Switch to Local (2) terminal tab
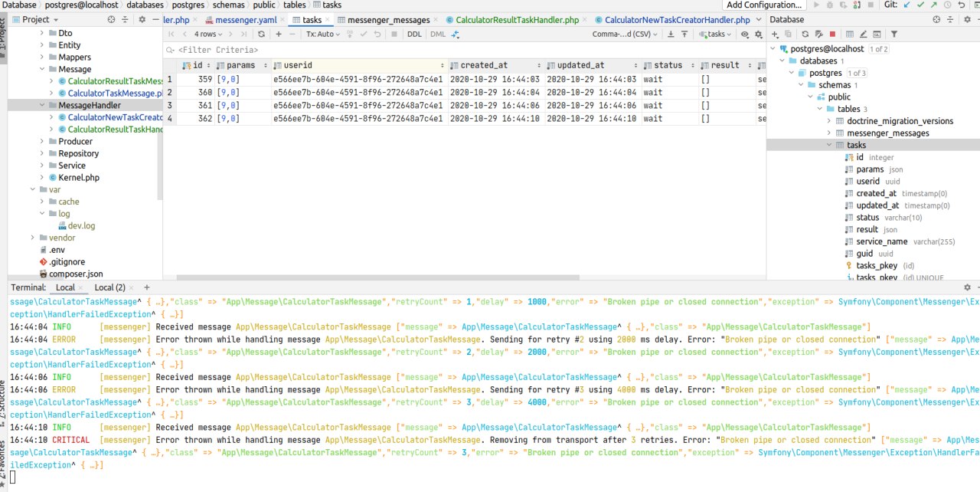The width and height of the screenshot is (980, 492). [109, 287]
